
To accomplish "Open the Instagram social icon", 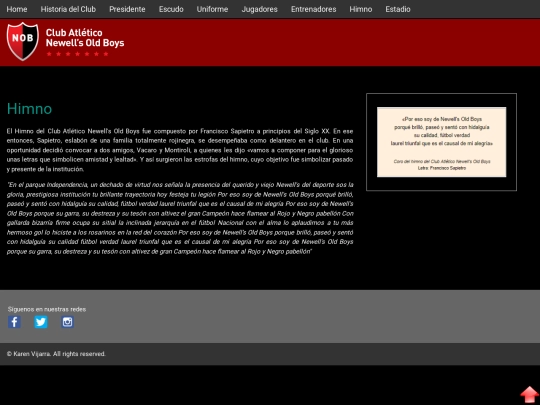I will [x=68, y=322].
